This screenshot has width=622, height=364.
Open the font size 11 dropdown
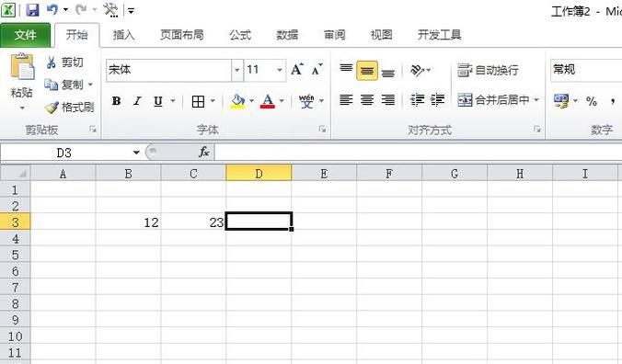click(x=280, y=70)
